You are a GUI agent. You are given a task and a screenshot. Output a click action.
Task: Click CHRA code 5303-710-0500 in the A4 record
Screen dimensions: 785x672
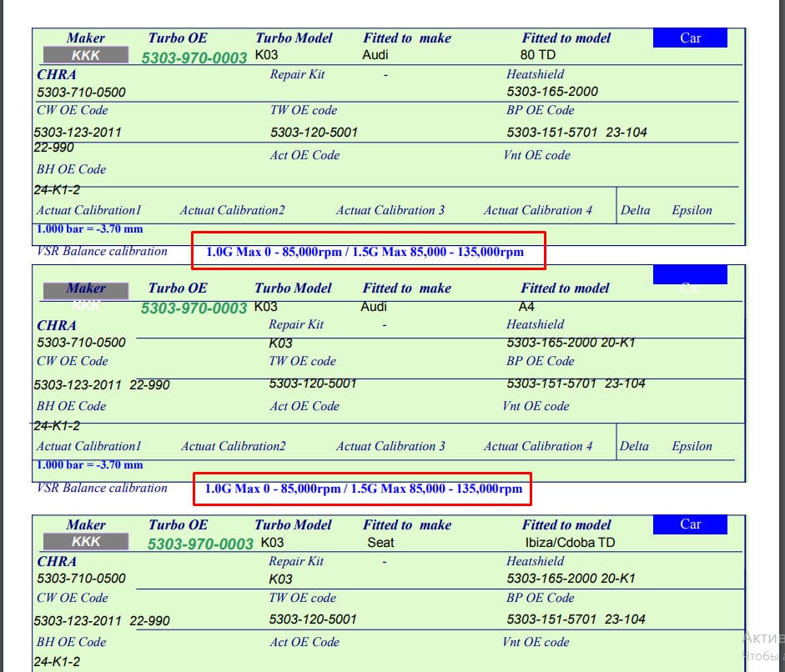click(81, 343)
